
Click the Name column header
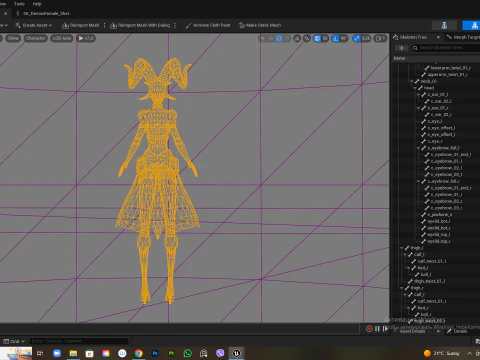(x=399, y=58)
